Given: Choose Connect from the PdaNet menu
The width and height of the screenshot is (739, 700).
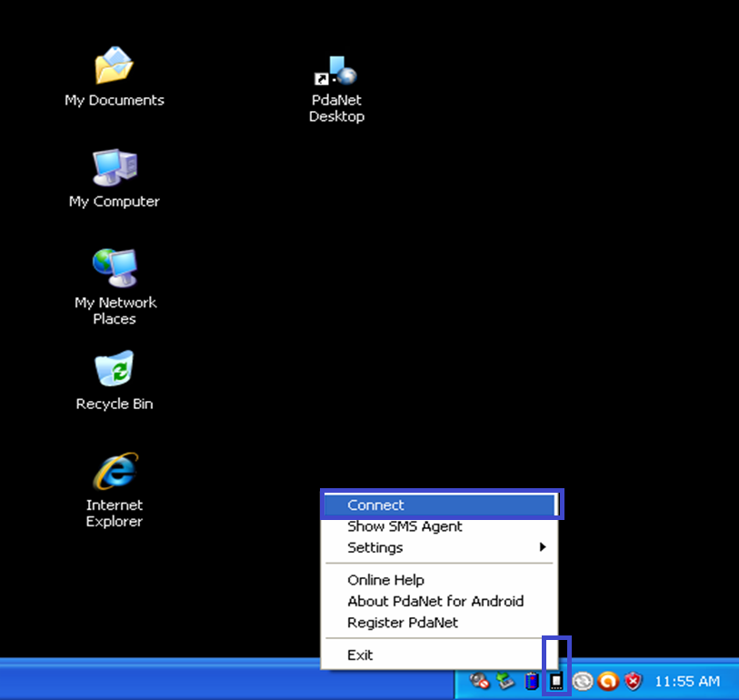Looking at the screenshot, I should point(441,505).
